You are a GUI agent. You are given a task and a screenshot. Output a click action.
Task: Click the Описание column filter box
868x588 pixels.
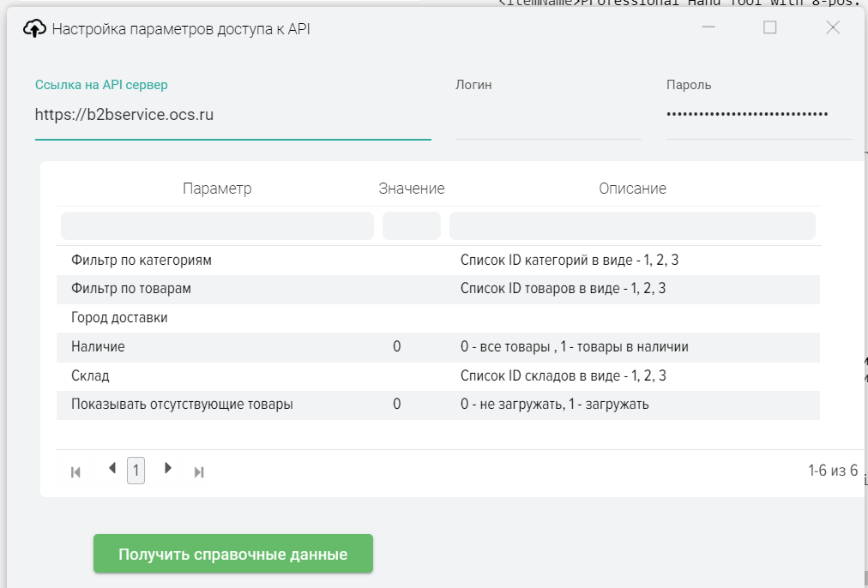point(631,226)
